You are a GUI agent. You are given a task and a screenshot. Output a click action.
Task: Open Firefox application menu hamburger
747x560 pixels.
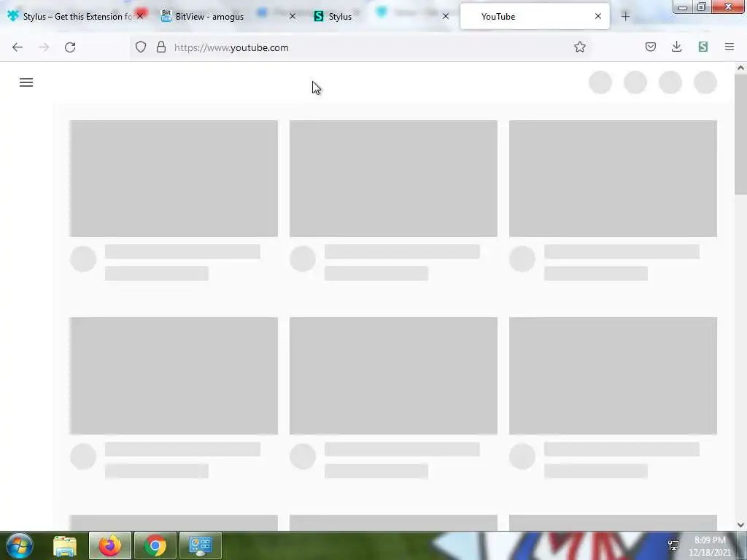tap(729, 47)
